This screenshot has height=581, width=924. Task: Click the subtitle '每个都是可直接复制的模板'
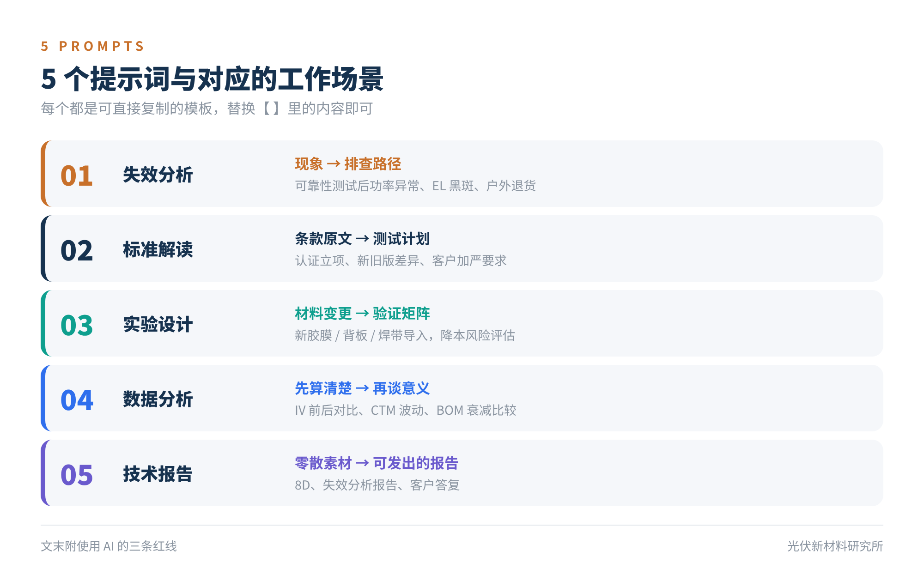(127, 109)
